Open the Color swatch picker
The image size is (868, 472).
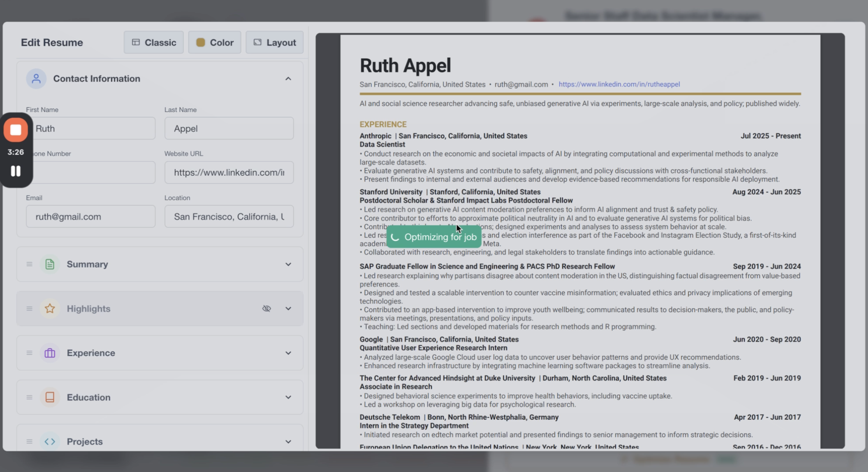215,42
